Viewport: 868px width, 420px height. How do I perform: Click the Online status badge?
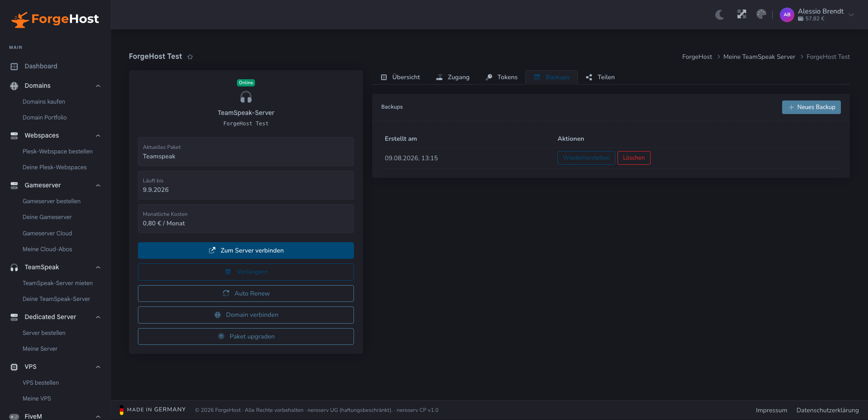pos(246,83)
